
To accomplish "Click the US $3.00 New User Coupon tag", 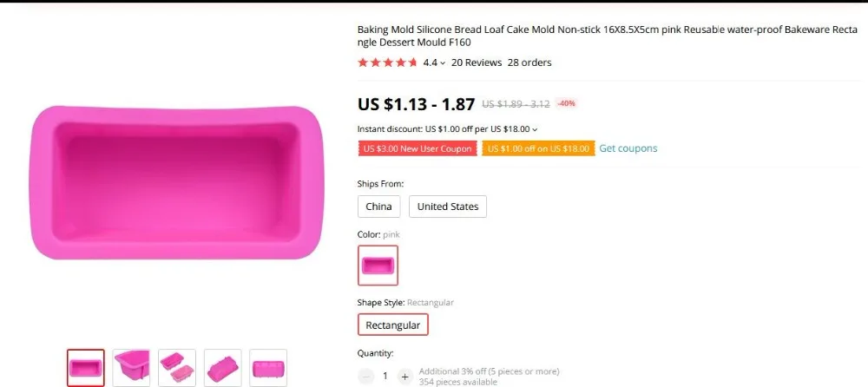I will point(418,149).
